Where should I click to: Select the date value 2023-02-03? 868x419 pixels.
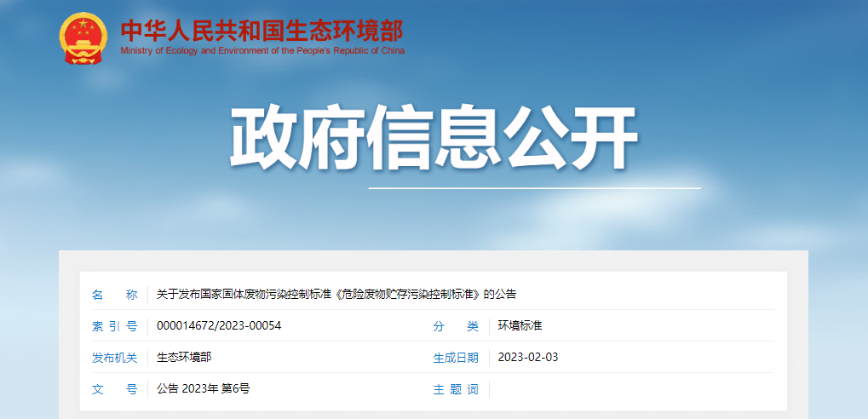pyautogui.click(x=528, y=358)
